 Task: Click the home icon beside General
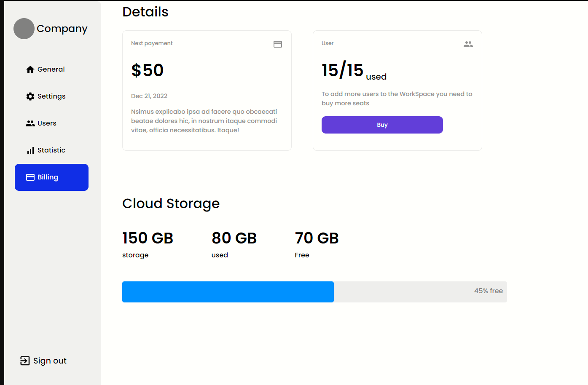[x=30, y=70]
